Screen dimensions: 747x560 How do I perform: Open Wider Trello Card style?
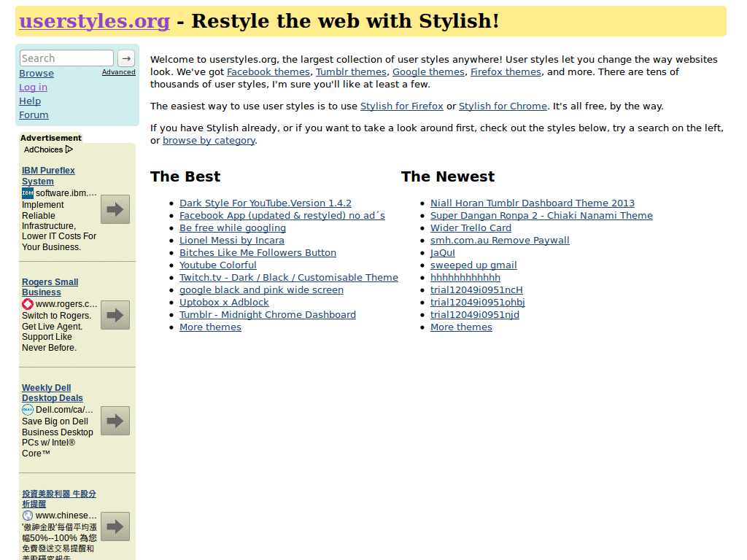[x=471, y=228]
